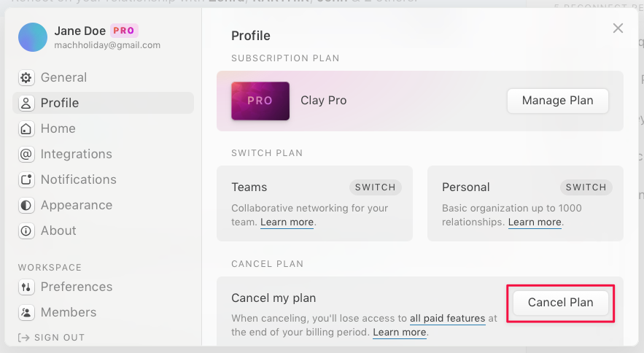Click the General gear icon
Image resolution: width=644 pixels, height=353 pixels.
pos(26,78)
